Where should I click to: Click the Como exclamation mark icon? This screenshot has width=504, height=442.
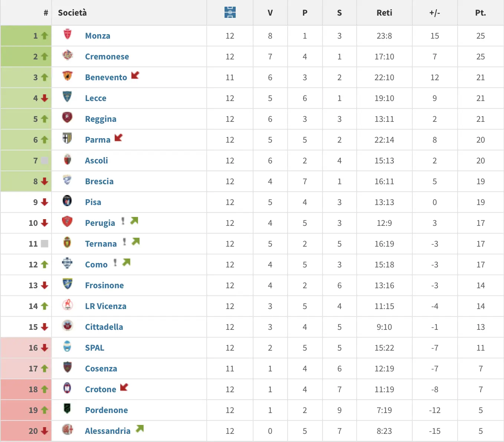[x=115, y=263]
